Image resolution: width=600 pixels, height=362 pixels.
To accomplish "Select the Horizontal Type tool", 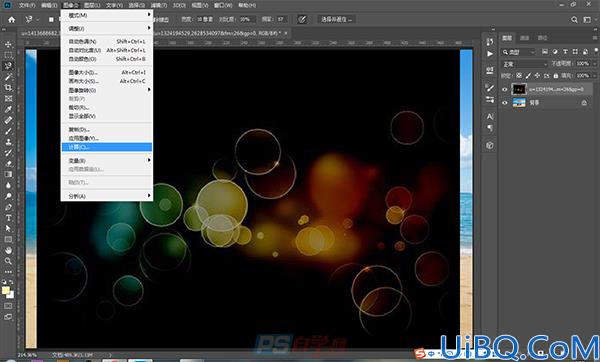I will click(x=8, y=218).
